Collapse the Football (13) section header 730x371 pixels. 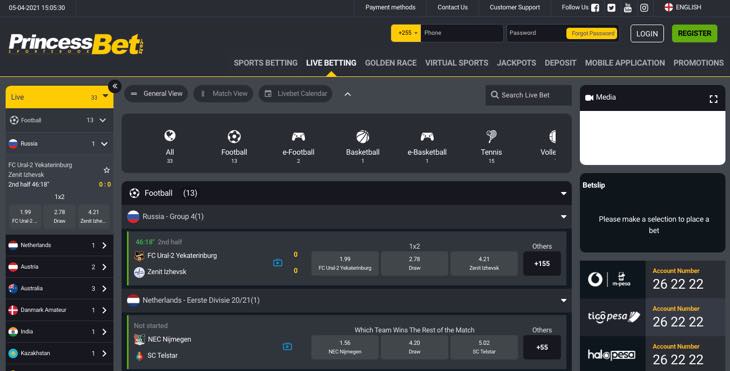coord(563,193)
